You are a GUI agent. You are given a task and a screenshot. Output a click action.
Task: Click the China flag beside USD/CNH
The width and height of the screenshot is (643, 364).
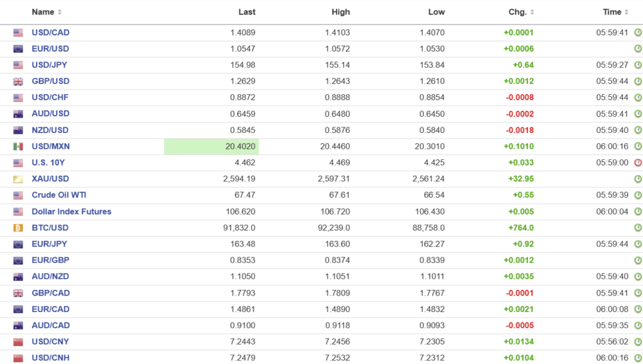[x=18, y=358]
